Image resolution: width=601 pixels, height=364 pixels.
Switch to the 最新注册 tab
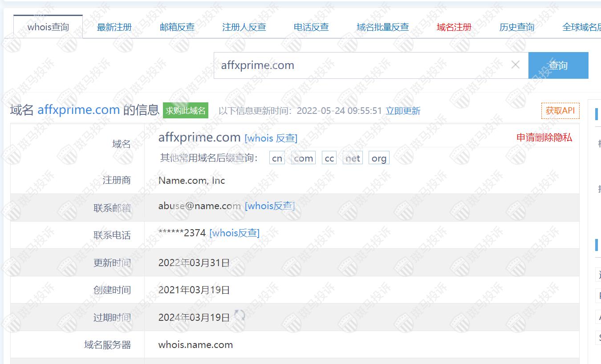(114, 27)
